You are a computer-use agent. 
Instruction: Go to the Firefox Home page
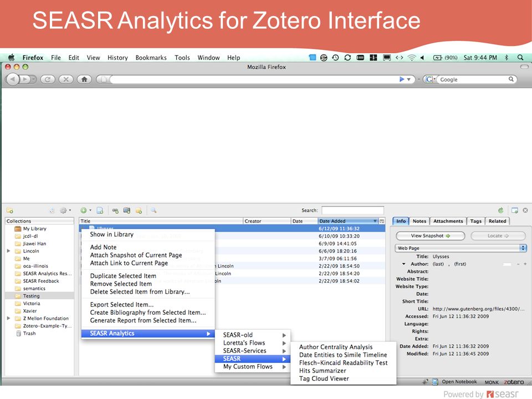click(84, 79)
